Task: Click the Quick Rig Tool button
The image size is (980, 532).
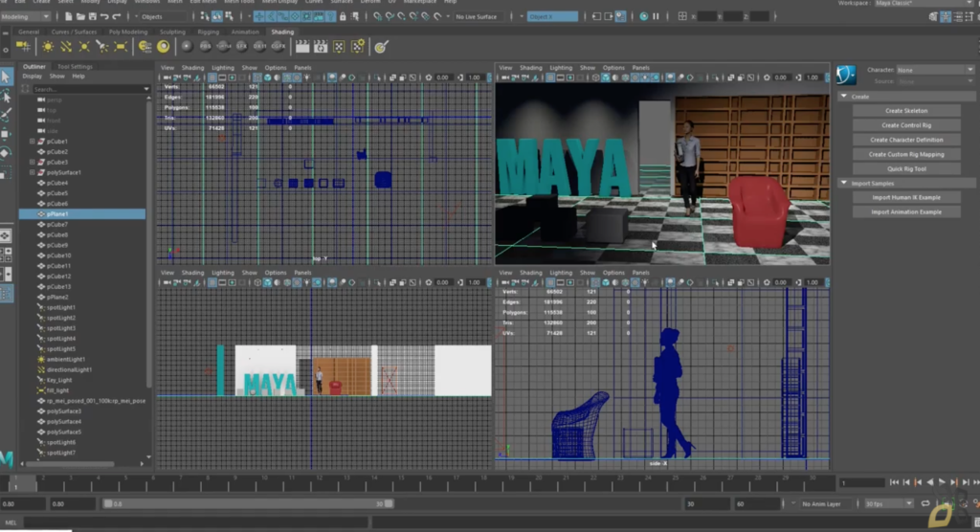Action: 906,168
